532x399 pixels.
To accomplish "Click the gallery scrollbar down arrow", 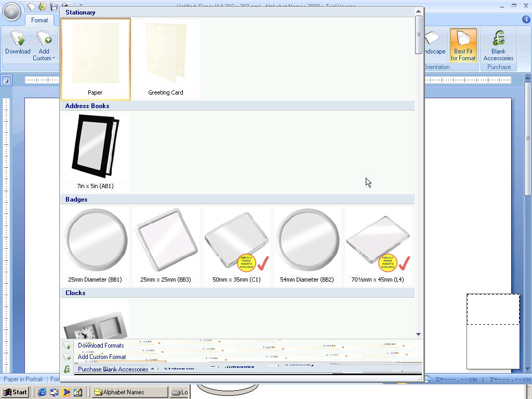I will [418, 335].
